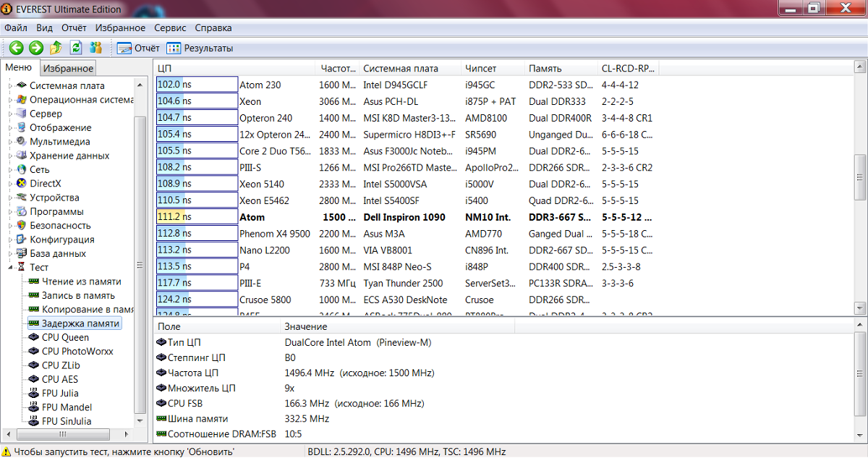Image resolution: width=868 pixels, height=458 pixels.
Task: Select Запись в память benchmark
Action: 78,295
